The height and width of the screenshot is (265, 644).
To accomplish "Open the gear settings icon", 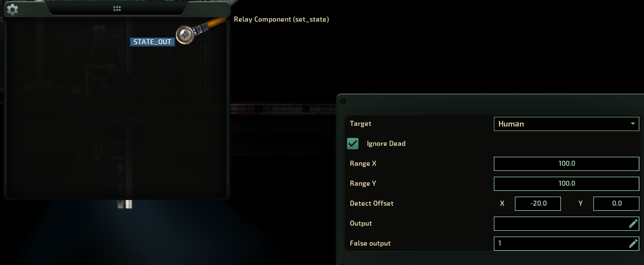I will pos(13,10).
